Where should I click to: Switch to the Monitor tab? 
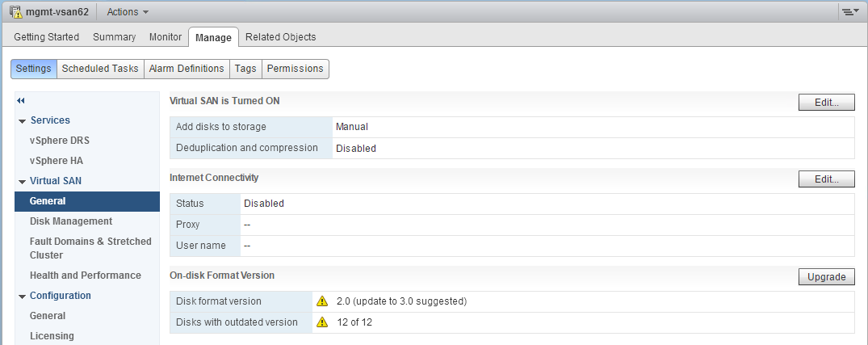(x=166, y=37)
